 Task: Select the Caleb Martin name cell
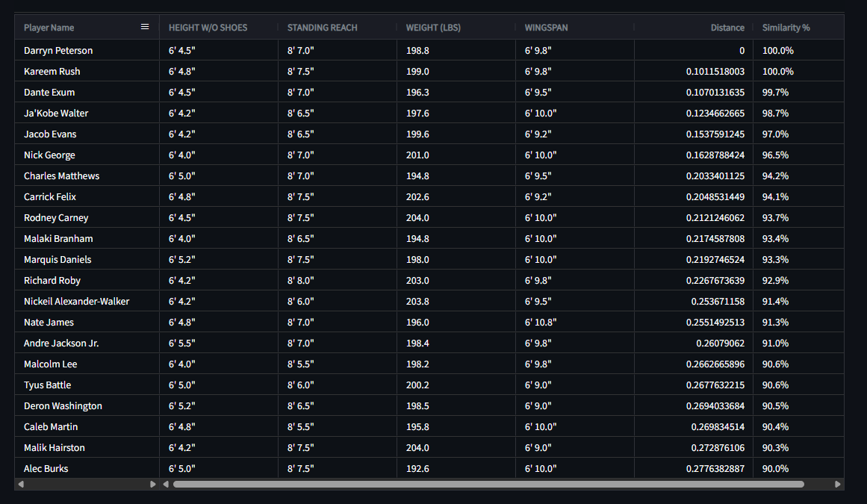click(x=87, y=426)
